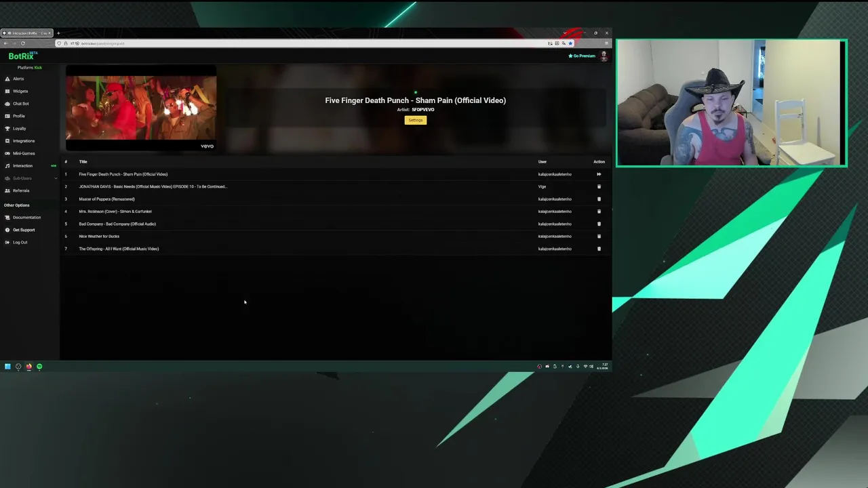
Task: Open Spotify from the taskbar
Action: point(39,367)
